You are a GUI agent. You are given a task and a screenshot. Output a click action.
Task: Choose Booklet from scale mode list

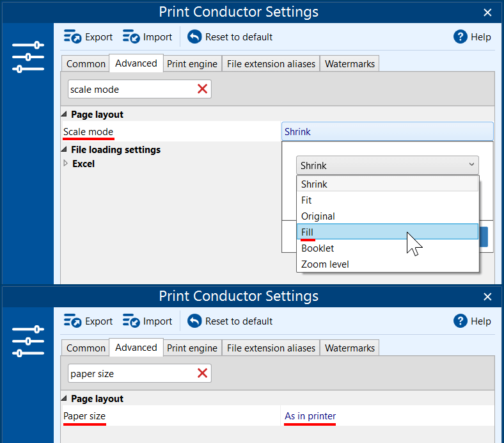tap(388, 248)
